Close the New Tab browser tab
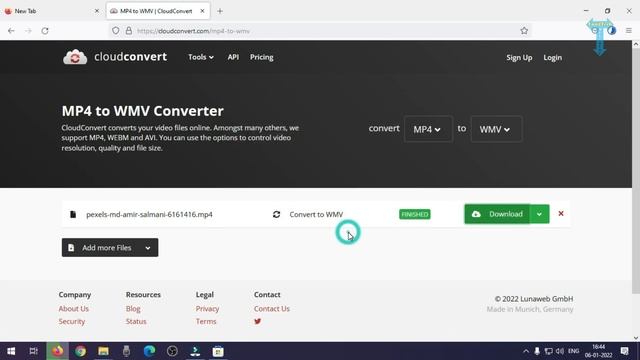The height and width of the screenshot is (360, 640). click(97, 11)
